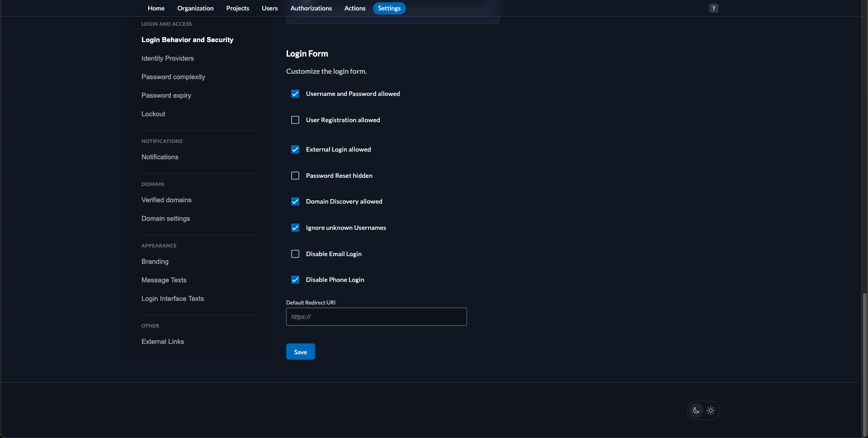
Task: Toggle Disable Phone Login checkbox
Action: [x=295, y=280]
